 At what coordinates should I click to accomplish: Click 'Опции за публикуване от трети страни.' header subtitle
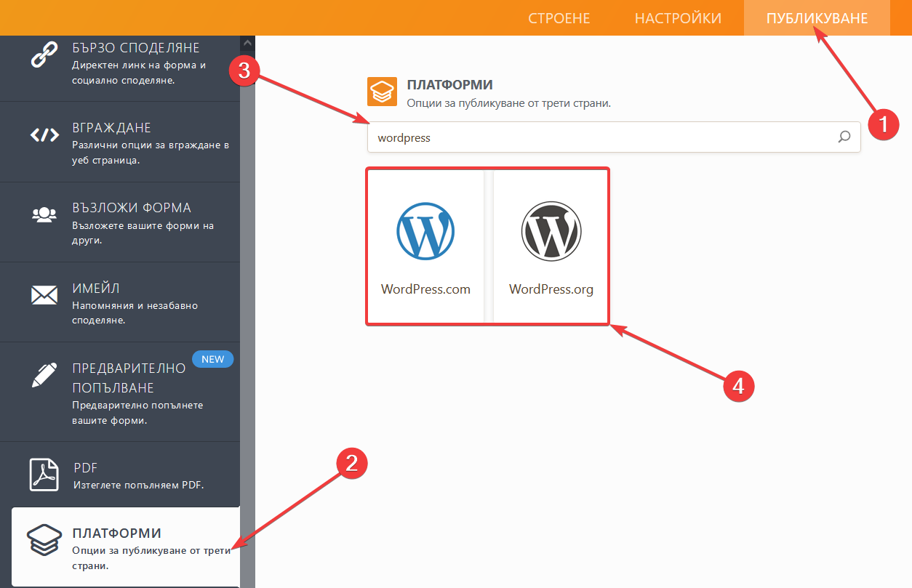click(508, 103)
